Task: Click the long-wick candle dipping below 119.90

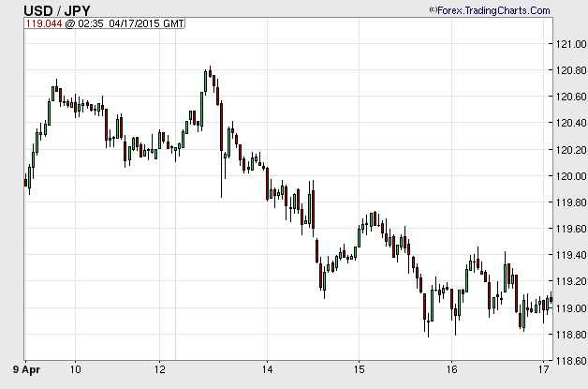Action: (x=221, y=149)
